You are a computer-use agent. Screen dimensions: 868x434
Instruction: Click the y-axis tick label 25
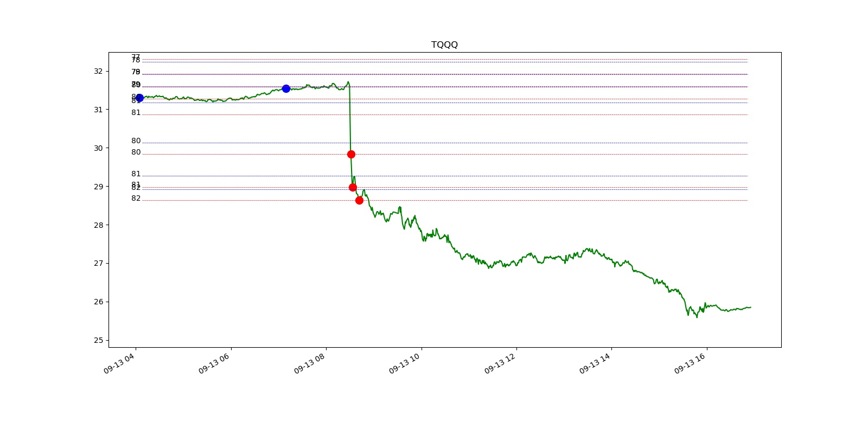click(x=98, y=340)
